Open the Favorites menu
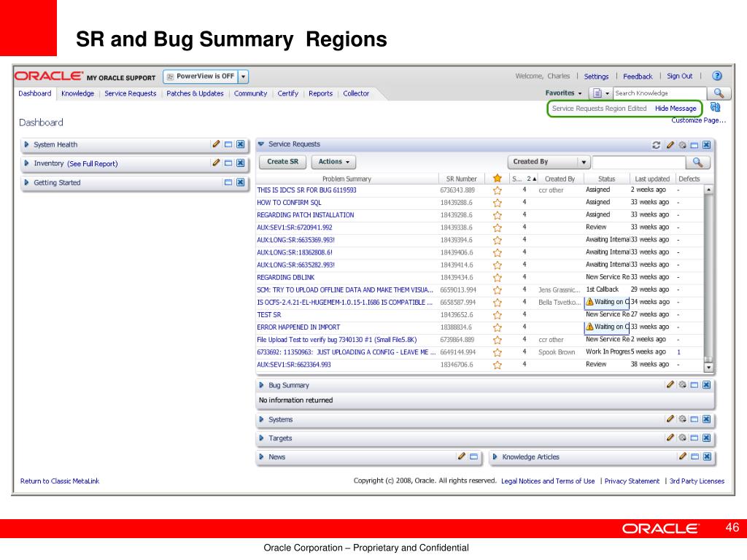Image resolution: width=747 pixels, height=560 pixels. [x=564, y=93]
